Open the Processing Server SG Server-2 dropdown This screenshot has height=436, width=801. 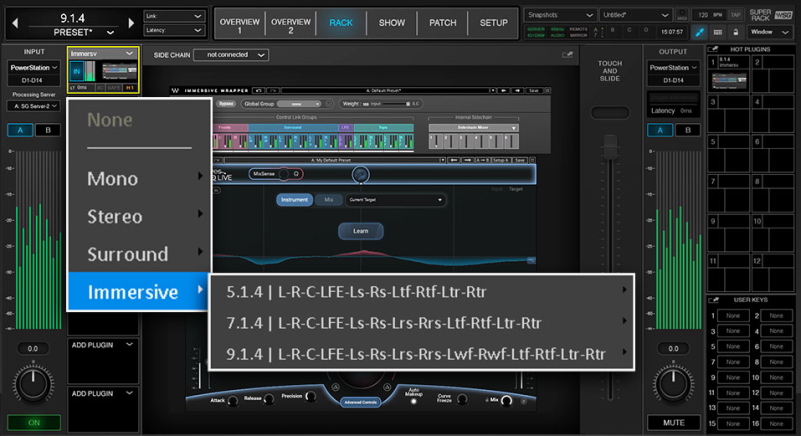click(x=34, y=106)
